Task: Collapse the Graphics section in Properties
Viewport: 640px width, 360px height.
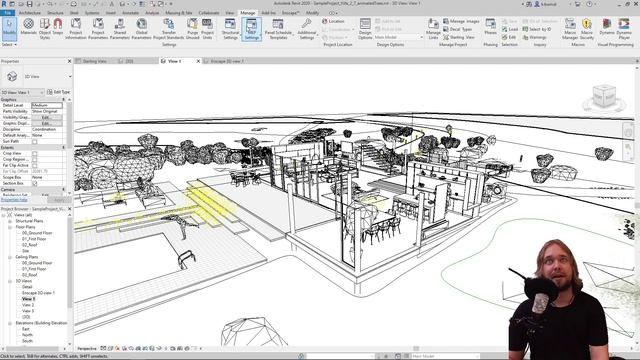Action: click(63, 100)
